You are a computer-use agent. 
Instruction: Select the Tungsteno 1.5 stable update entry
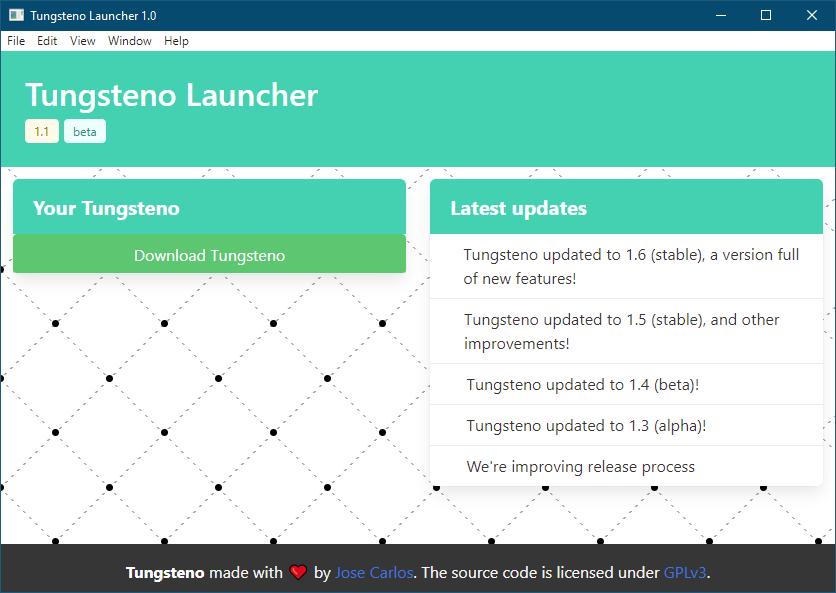[x=626, y=332]
